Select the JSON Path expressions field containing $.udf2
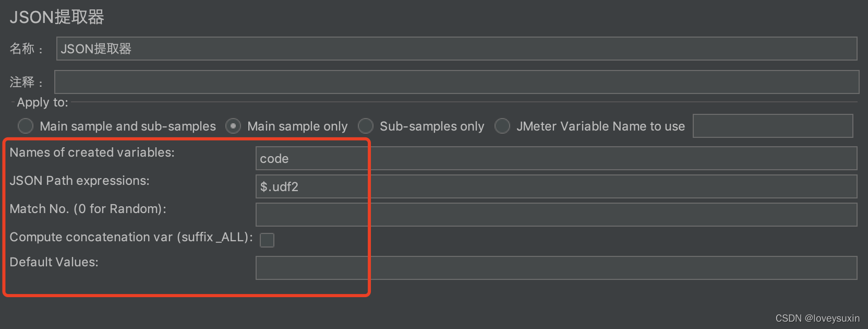The height and width of the screenshot is (329, 868). (469, 186)
